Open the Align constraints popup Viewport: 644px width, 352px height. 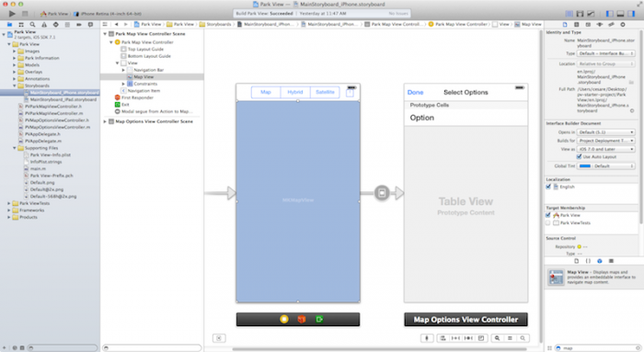(443, 338)
